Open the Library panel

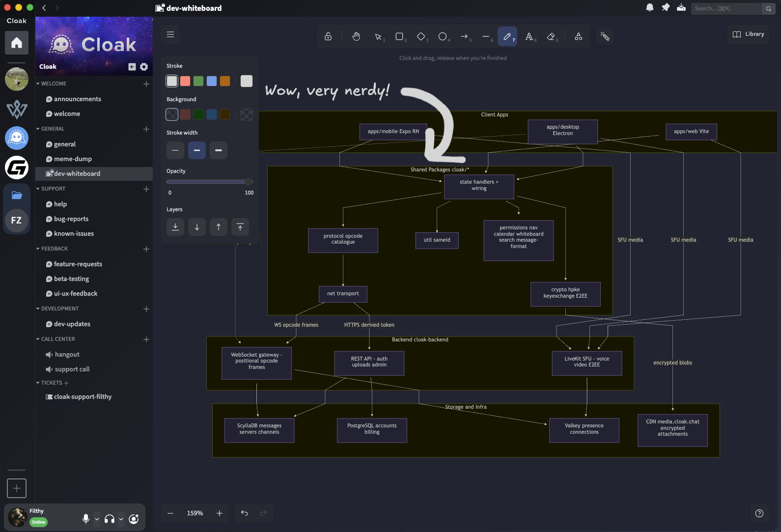748,34
